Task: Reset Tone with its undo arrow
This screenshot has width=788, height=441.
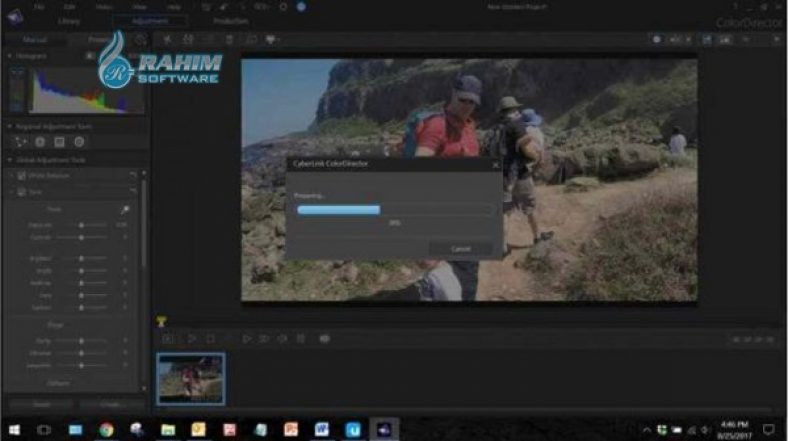Action: point(132,191)
